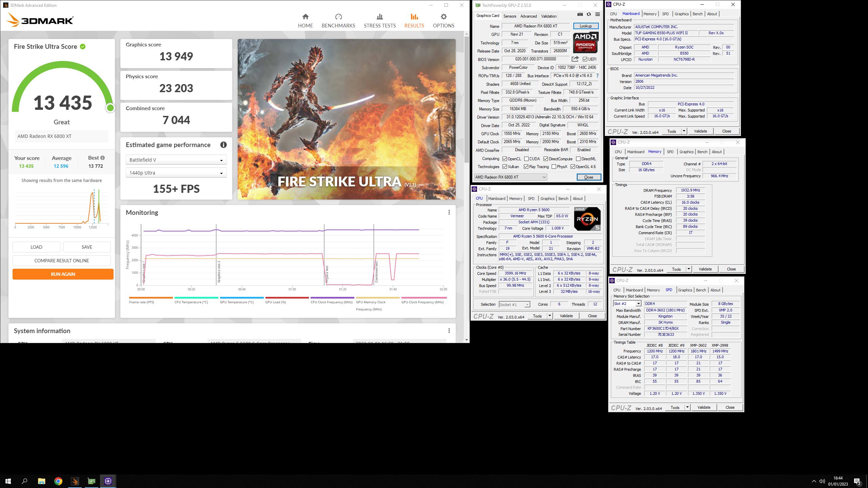Screen dimensions: 868x488
Task: Expand Tools arrow in CPU-Z Memory window
Action: [689, 269]
